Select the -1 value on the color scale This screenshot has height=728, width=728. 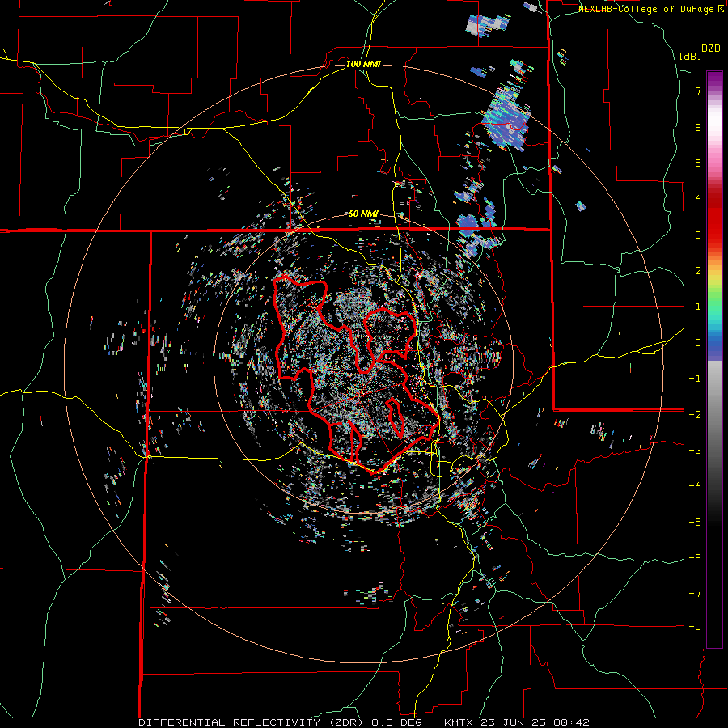695,379
